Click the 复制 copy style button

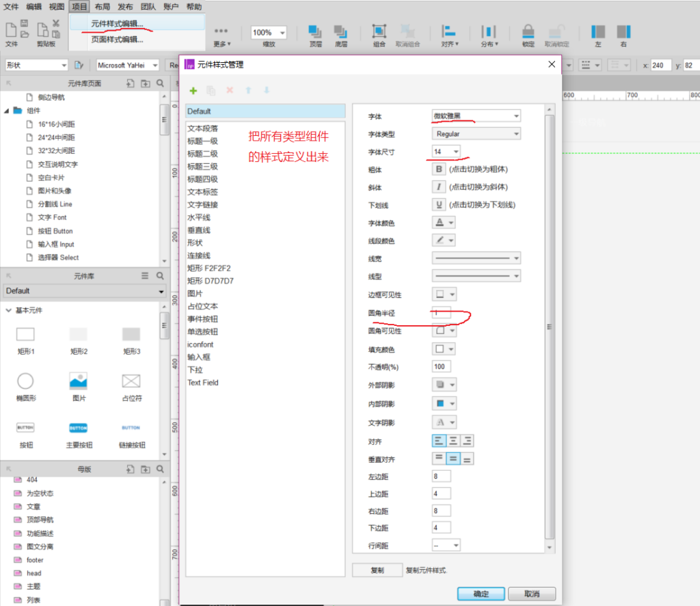(x=377, y=570)
